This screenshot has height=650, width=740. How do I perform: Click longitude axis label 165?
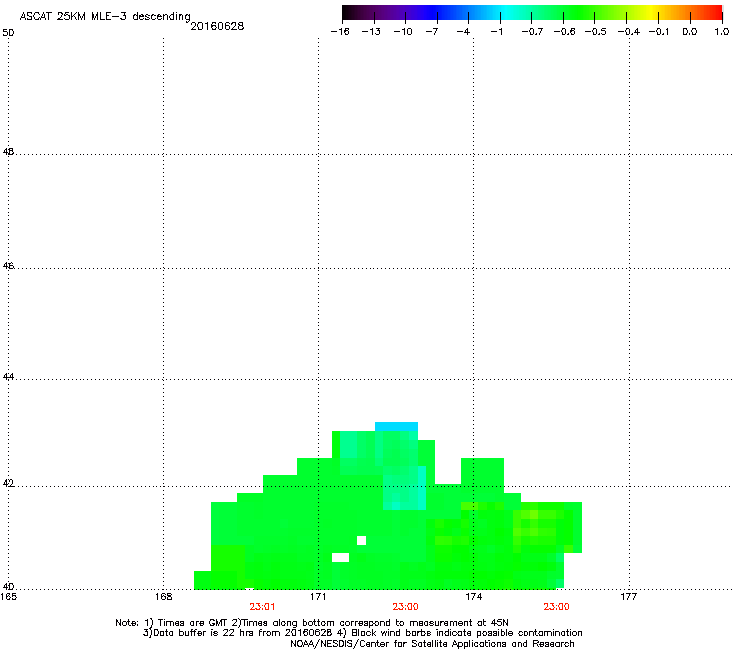point(8,597)
